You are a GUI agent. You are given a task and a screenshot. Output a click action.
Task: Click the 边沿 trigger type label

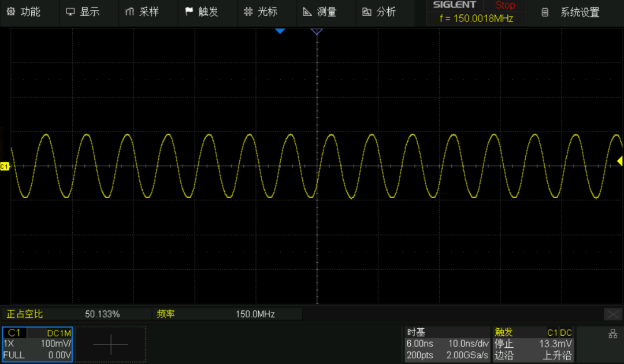504,355
